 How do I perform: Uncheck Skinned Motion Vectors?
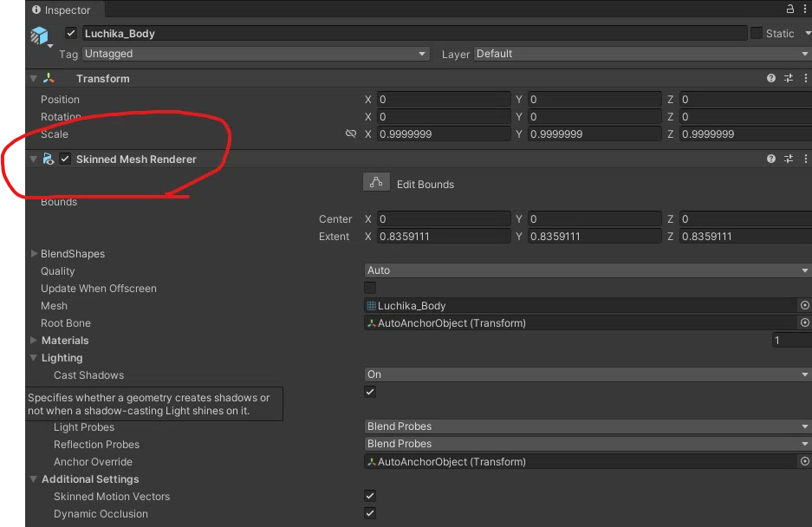370,496
